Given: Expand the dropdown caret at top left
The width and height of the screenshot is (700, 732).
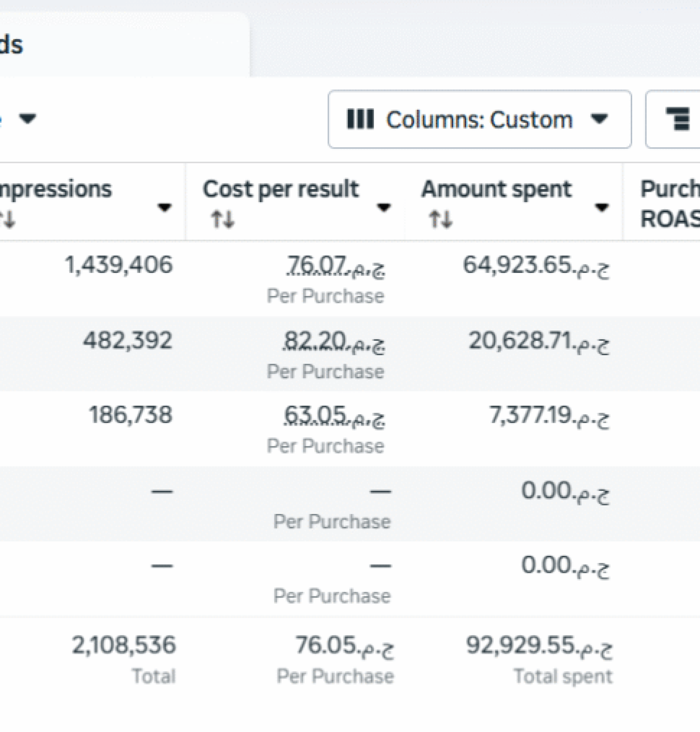Looking at the screenshot, I should tap(27, 119).
